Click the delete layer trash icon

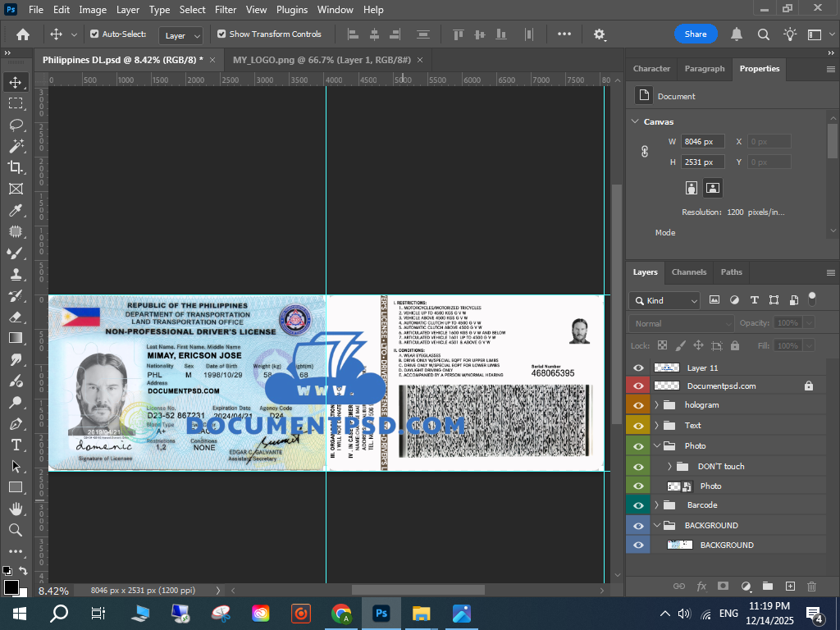pyautogui.click(x=812, y=586)
